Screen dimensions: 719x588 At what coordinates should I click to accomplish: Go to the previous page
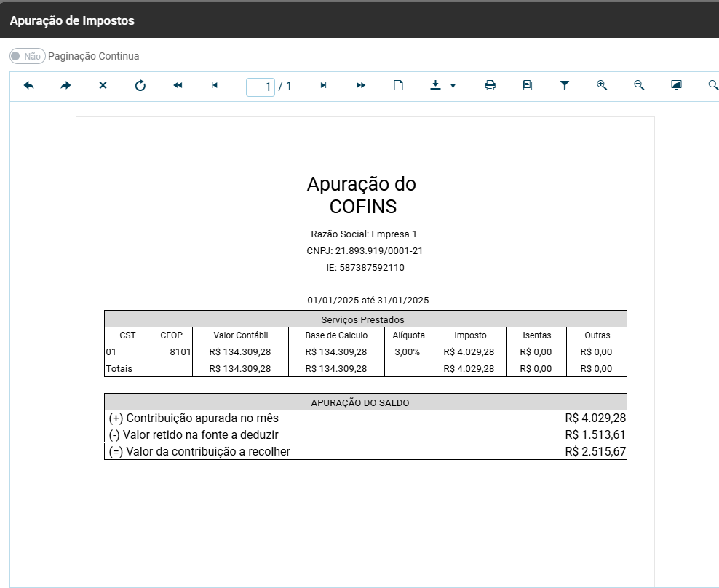[x=215, y=86]
